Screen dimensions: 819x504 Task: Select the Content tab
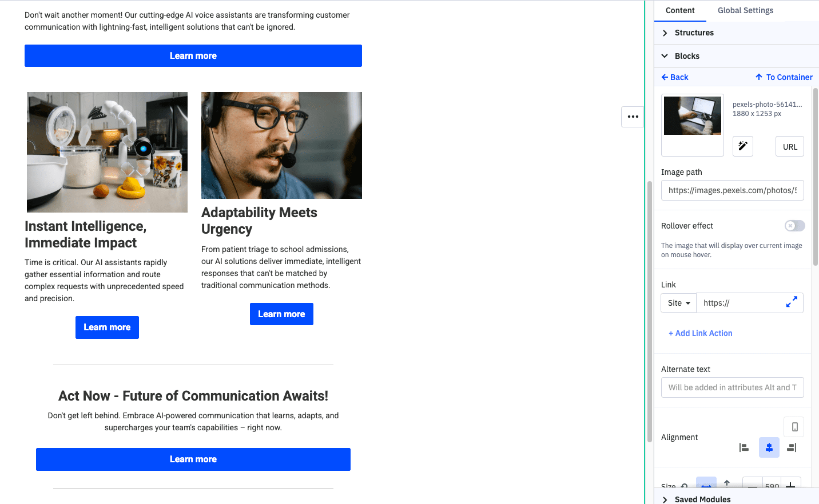click(x=680, y=10)
